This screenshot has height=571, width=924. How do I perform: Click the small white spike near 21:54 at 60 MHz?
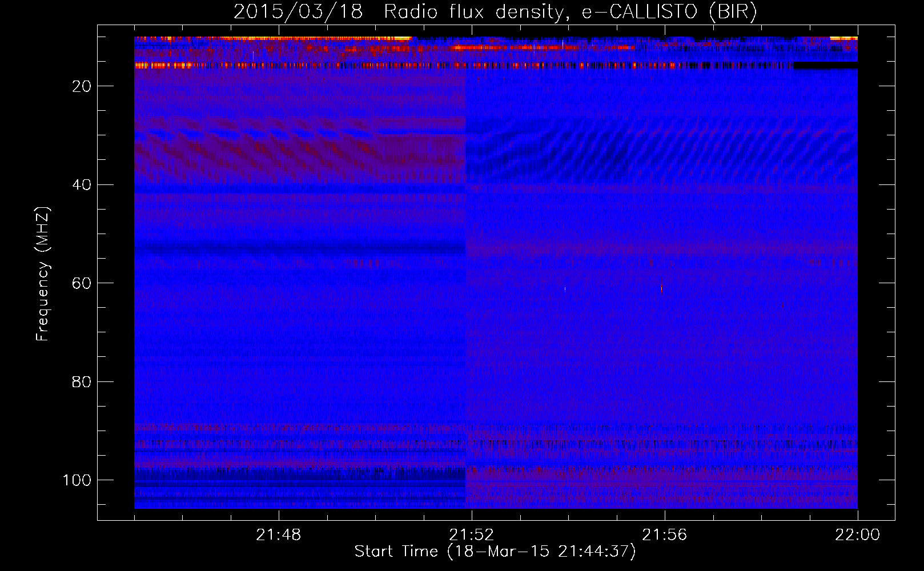click(x=565, y=289)
